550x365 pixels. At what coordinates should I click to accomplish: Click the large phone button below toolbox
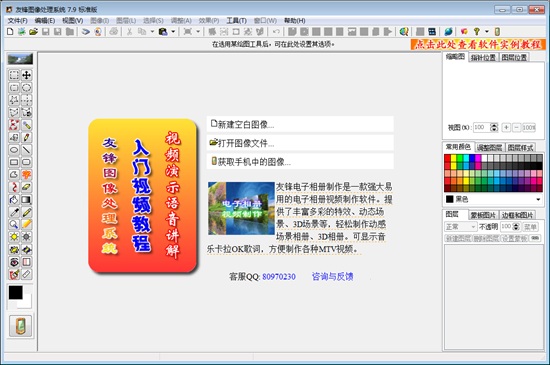(20, 326)
